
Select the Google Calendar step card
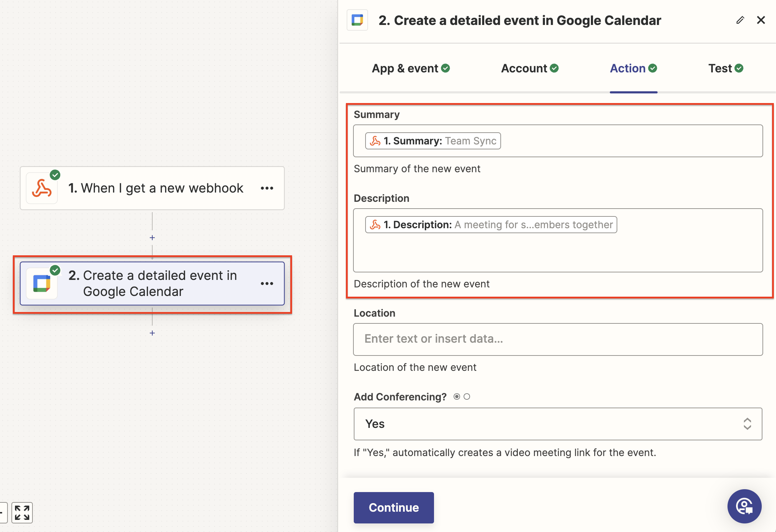point(152,283)
